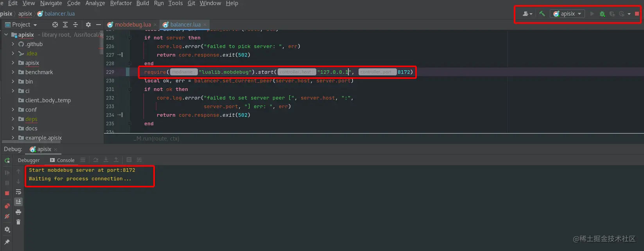Expand the bin folder
This screenshot has width=644, height=251.
[13, 82]
